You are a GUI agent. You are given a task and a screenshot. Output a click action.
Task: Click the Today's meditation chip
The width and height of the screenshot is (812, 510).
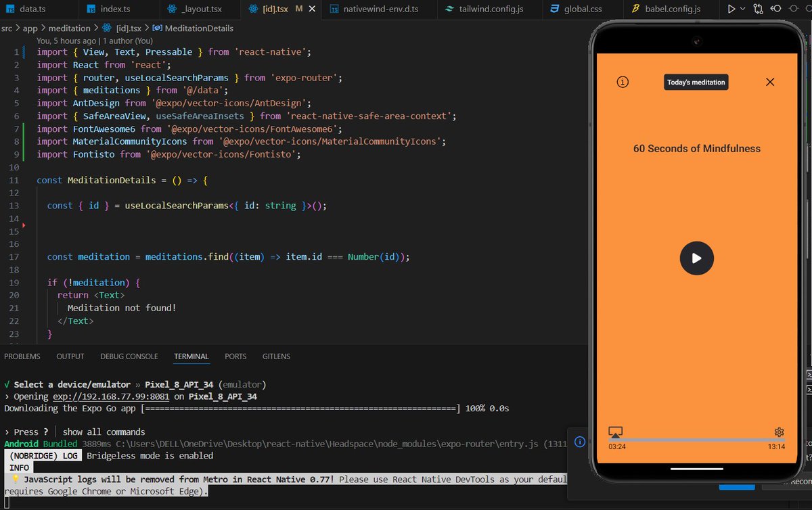point(696,82)
